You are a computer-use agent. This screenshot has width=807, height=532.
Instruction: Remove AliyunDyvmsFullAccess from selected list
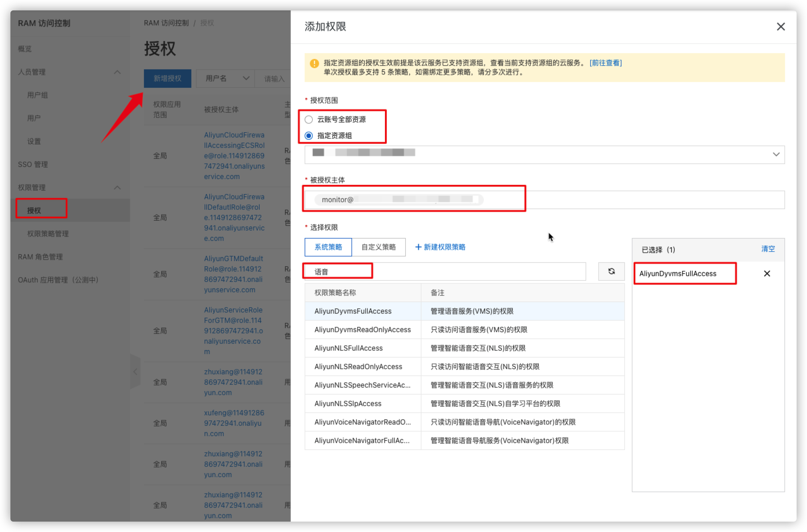coord(766,273)
